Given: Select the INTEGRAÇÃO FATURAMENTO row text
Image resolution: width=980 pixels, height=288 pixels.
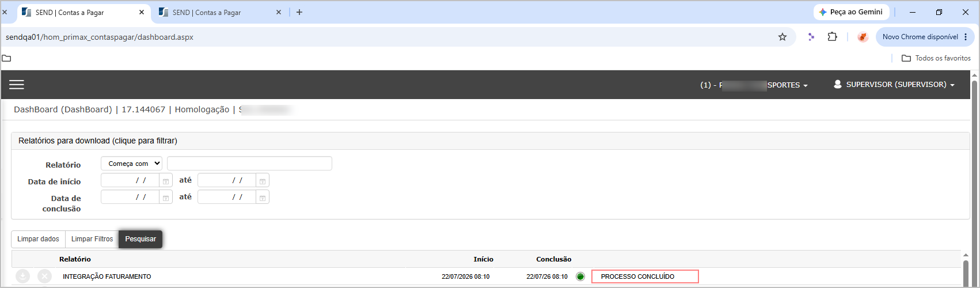Looking at the screenshot, I should (107, 277).
